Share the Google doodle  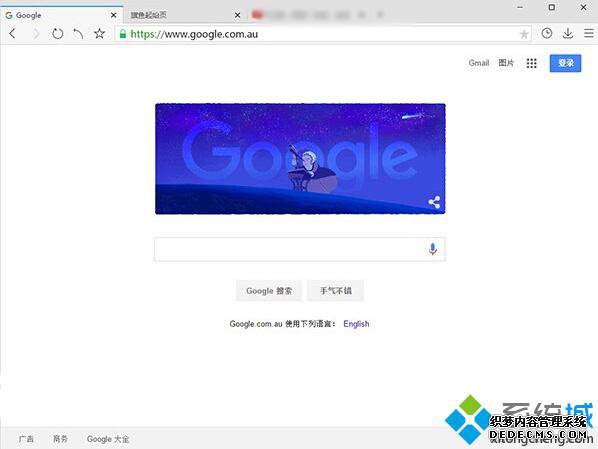pos(434,202)
